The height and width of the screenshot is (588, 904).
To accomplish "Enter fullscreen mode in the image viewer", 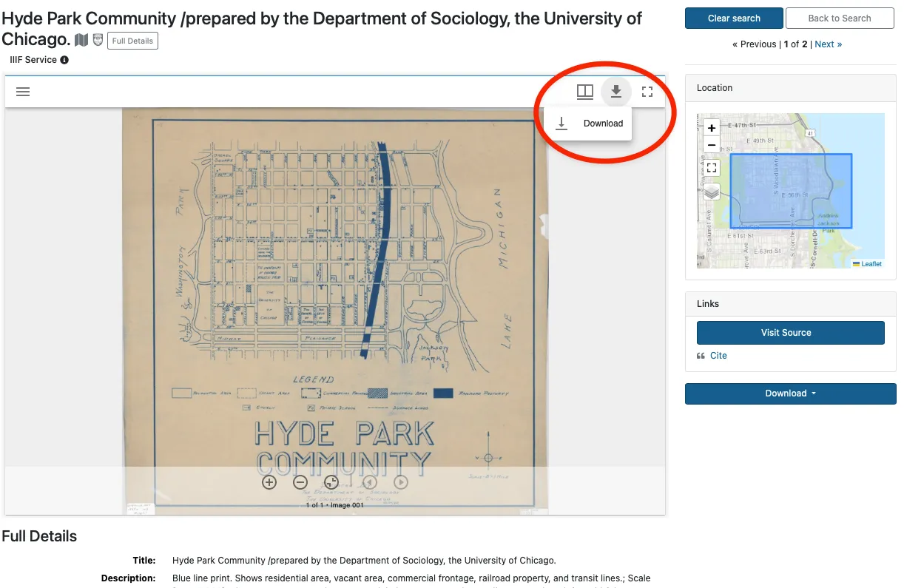I will 647,92.
